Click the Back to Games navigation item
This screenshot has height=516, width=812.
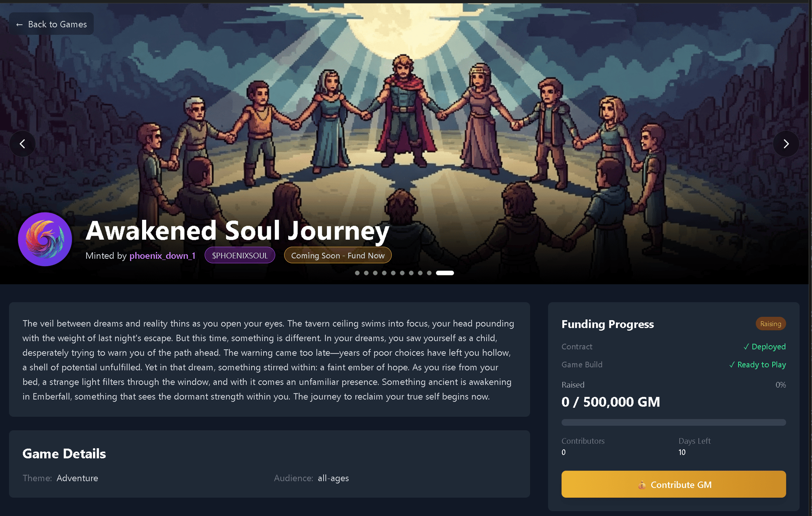point(51,24)
